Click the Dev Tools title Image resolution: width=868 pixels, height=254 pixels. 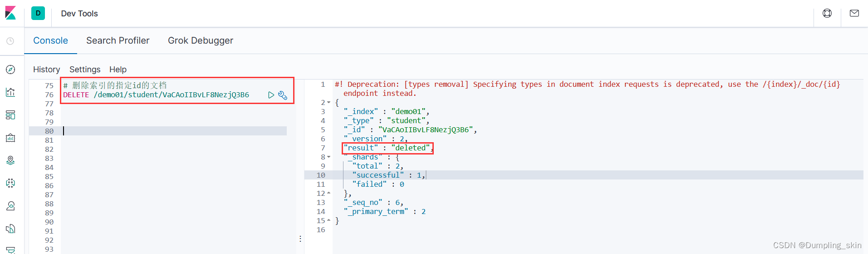pyautogui.click(x=79, y=14)
